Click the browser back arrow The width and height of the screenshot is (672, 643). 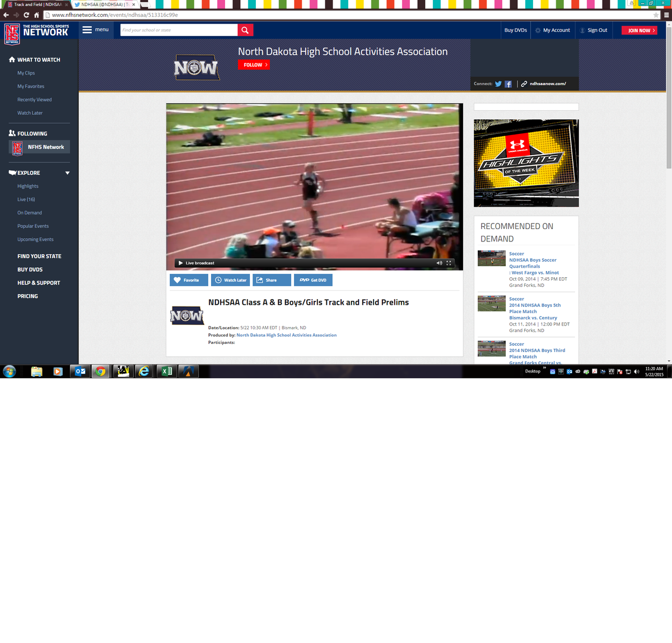click(6, 15)
